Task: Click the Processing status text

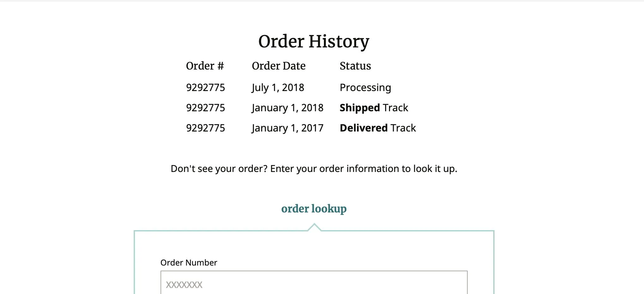Action: pos(365,88)
